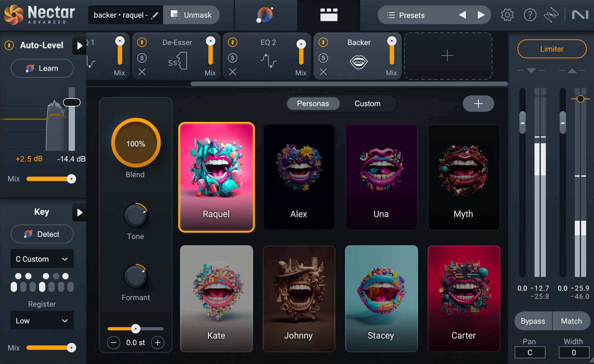
Task: Click the Pan input field
Action: [530, 352]
